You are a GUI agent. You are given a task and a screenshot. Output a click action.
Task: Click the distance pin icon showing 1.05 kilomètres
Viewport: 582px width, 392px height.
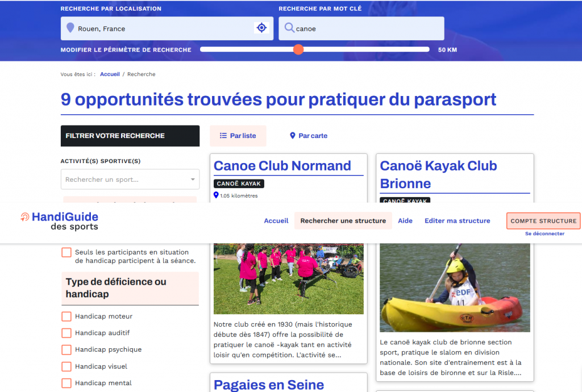tap(216, 195)
